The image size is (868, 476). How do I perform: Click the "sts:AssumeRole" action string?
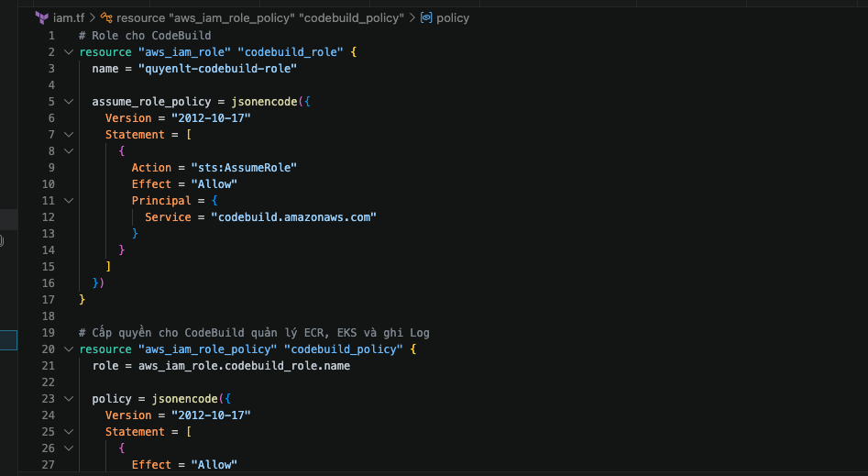click(243, 168)
